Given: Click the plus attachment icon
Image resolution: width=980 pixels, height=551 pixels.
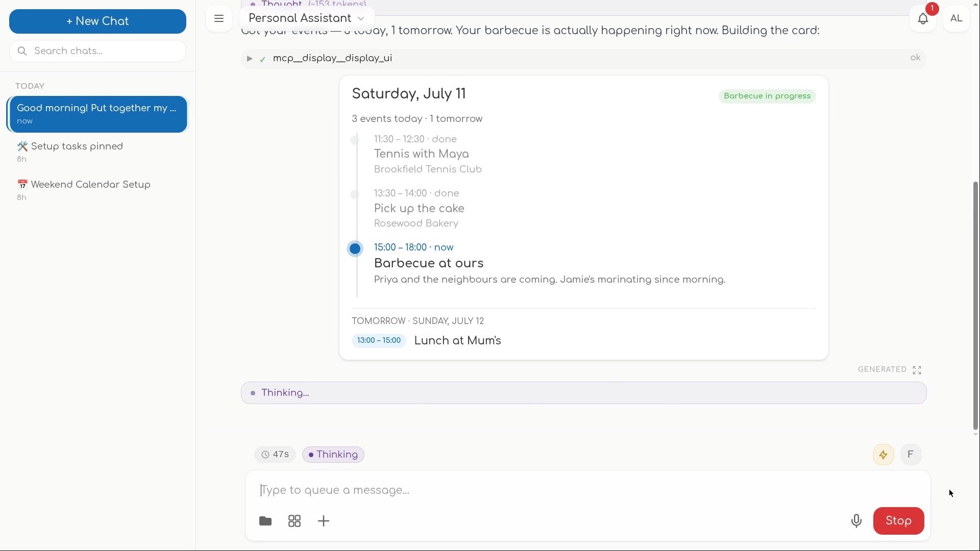Looking at the screenshot, I should click(324, 521).
